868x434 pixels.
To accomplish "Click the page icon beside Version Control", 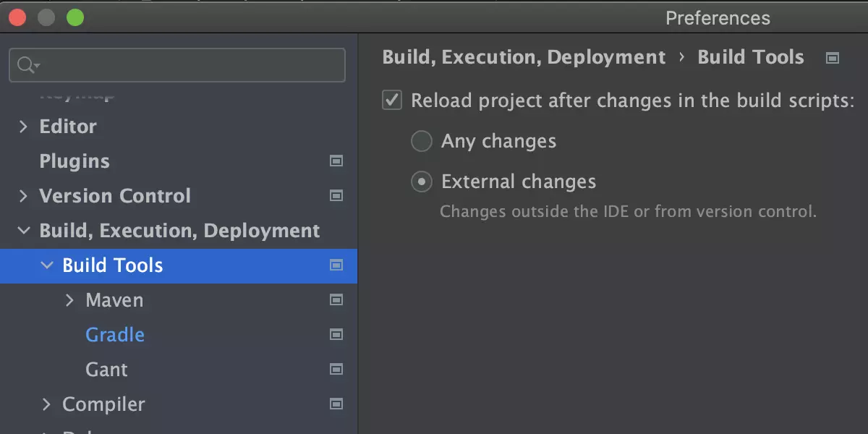I will (336, 195).
